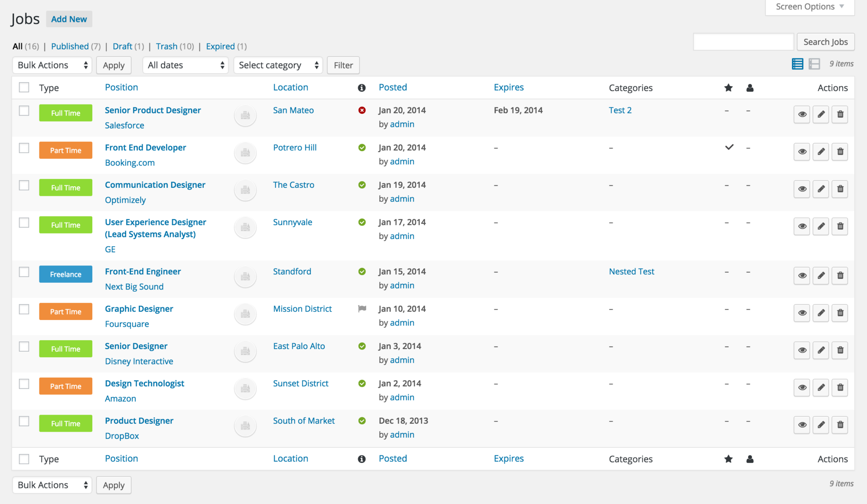View the Senior Product Designer job listing

pyautogui.click(x=802, y=114)
